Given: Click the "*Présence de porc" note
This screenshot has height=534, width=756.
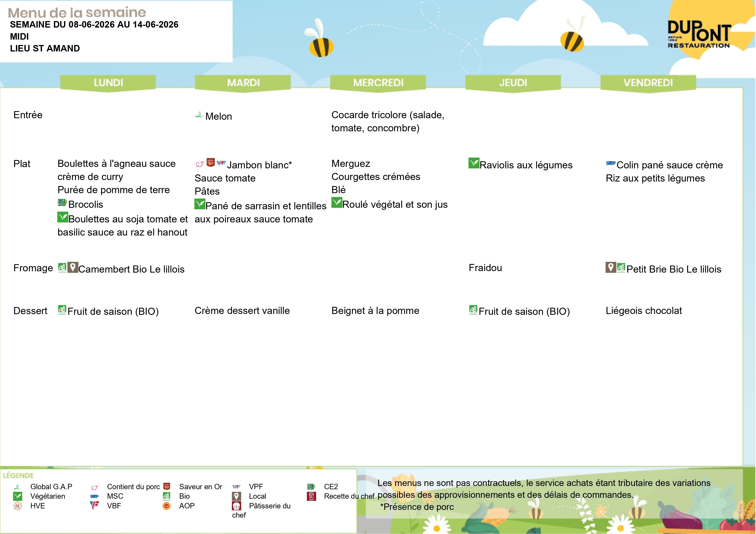Looking at the screenshot, I should click(x=417, y=507).
